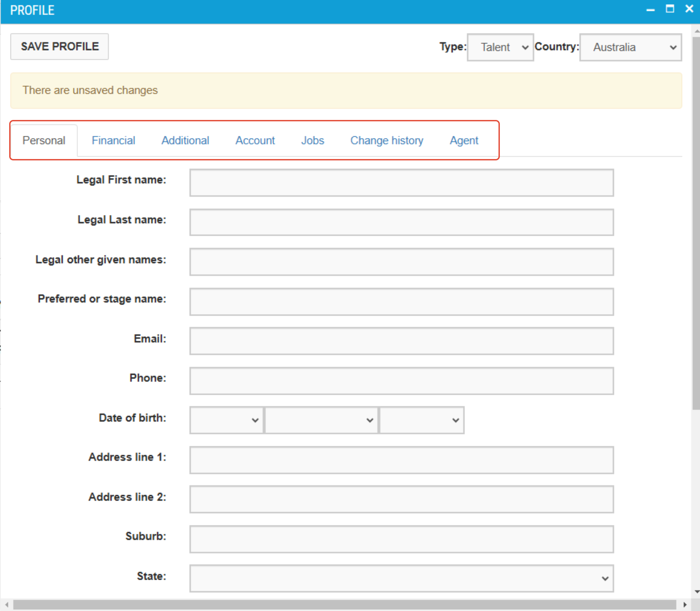Go to the Jobs tab
This screenshot has height=611, width=700.
pyautogui.click(x=312, y=140)
